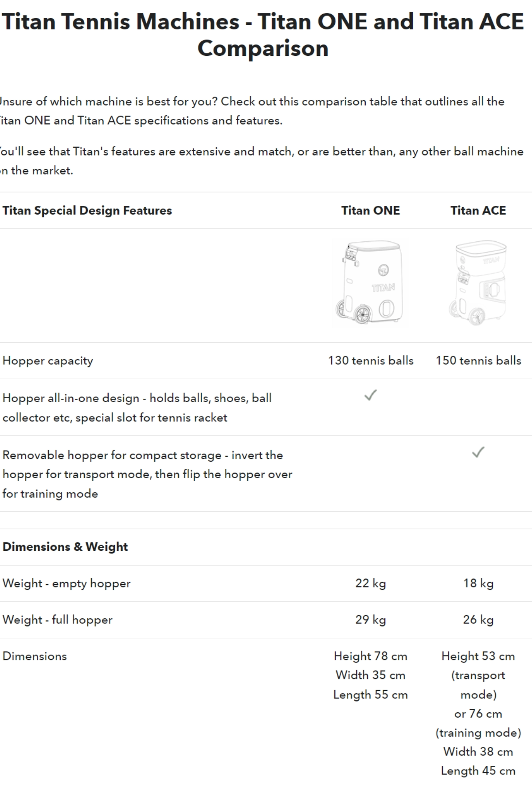Click the Titan ONE all-in-one design checkmark
The width and height of the screenshot is (532, 785).
click(371, 395)
